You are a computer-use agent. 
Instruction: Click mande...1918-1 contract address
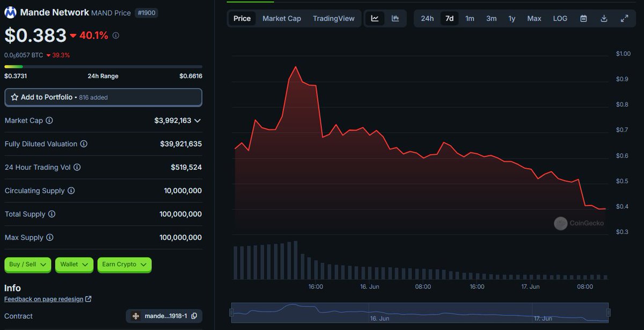(x=166, y=316)
